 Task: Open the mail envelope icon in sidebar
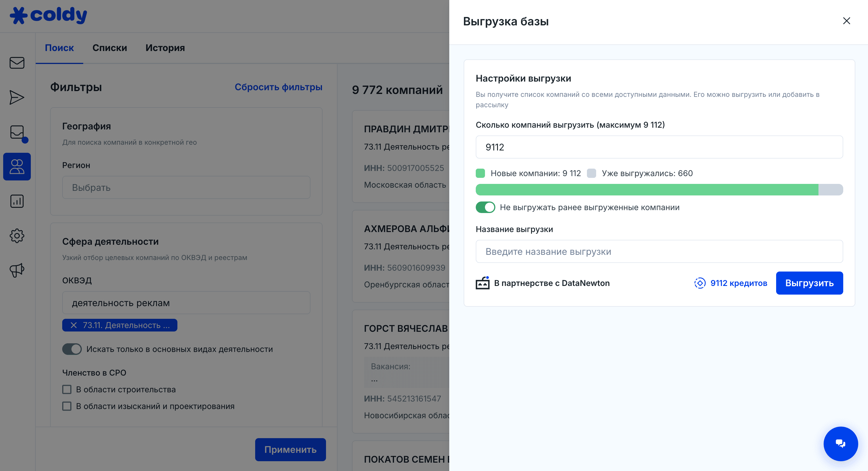pyautogui.click(x=17, y=63)
